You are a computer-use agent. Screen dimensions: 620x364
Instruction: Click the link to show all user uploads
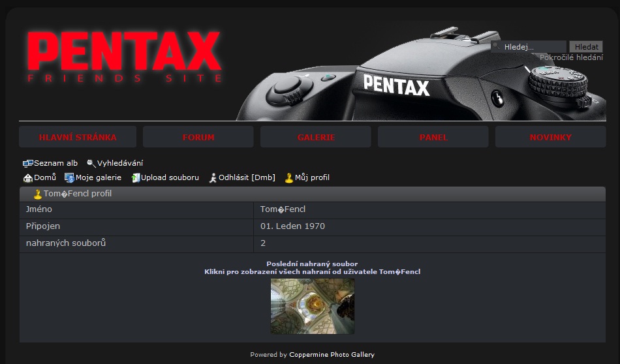(312, 271)
